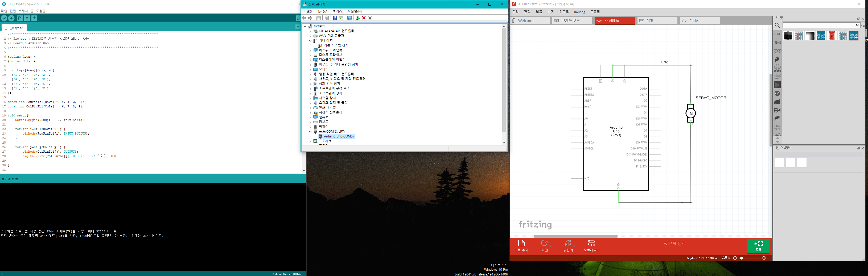Open the parts search magnifier in Fritzing
The height and width of the screenshot is (276, 868).
[777, 25]
